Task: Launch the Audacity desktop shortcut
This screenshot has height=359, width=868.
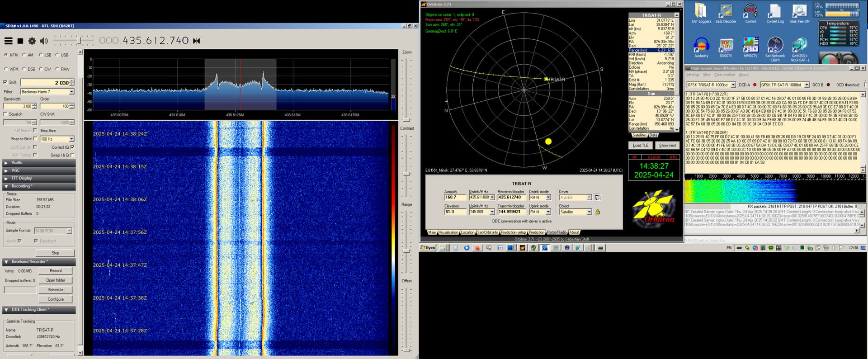Action: (701, 47)
